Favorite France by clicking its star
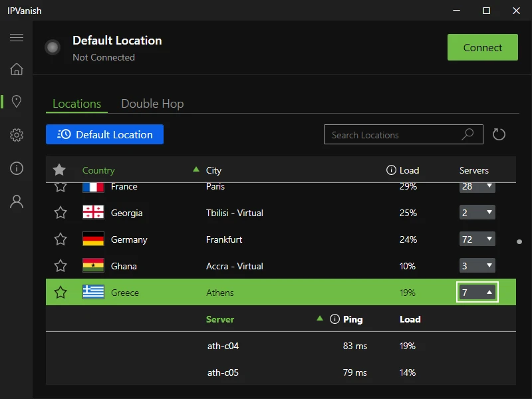Viewport: 532px width, 399px height. pos(61,186)
